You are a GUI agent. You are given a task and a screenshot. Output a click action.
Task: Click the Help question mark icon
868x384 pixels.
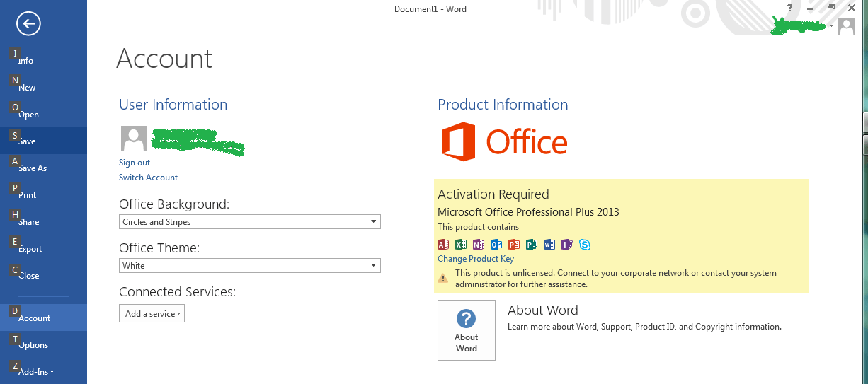pos(789,8)
